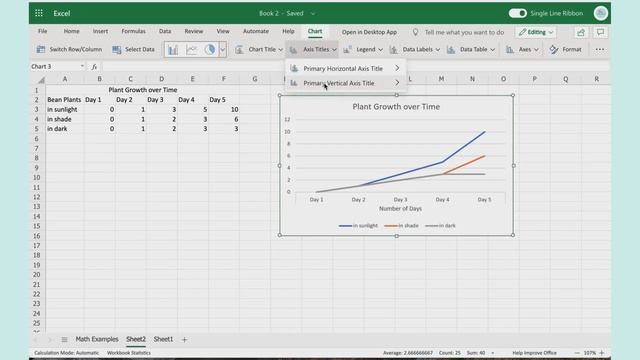Click the Number of Days axis title
This screenshot has height=360, width=640.
pyautogui.click(x=400, y=208)
